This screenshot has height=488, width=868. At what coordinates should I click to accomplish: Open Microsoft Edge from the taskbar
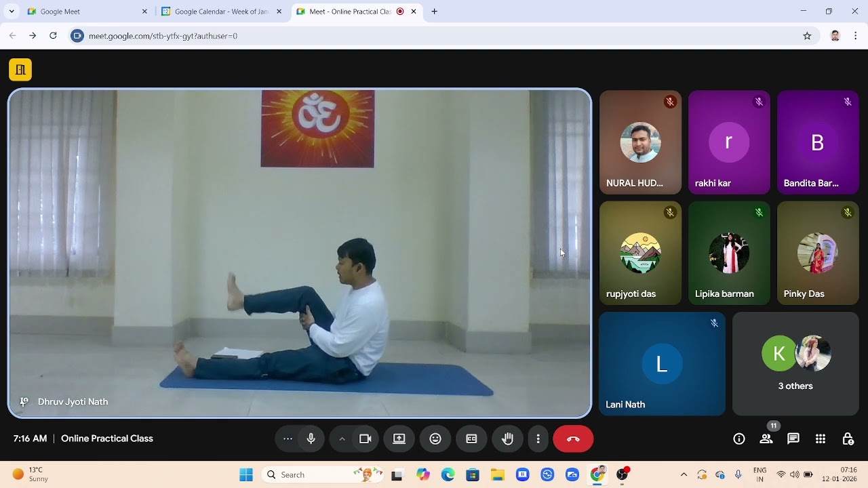point(448,474)
